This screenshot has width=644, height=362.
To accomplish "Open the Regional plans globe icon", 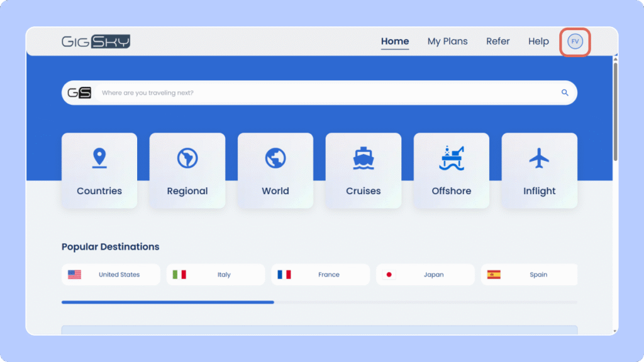I will 187,159.
